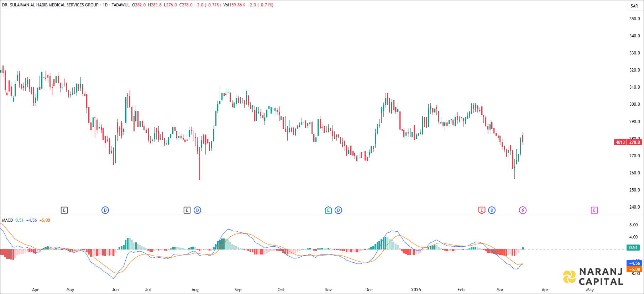Click the 8.00 MACD scale label

(x=633, y=225)
